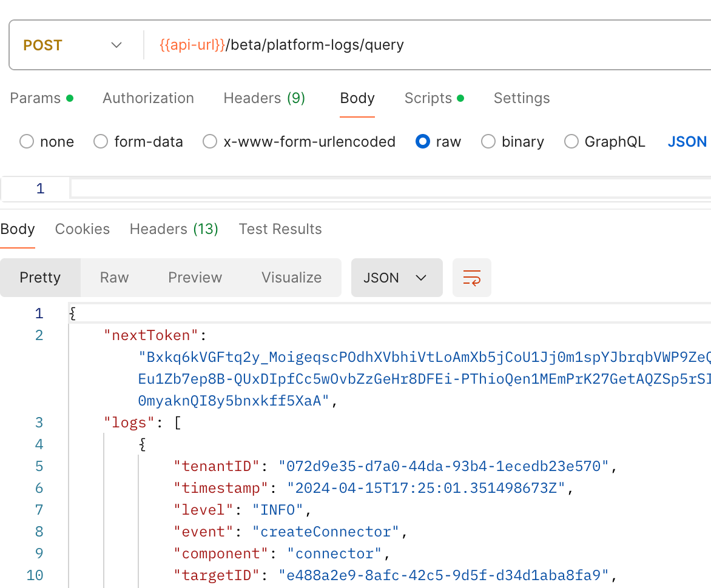
Task: Open the request Settings tab
Action: (522, 98)
